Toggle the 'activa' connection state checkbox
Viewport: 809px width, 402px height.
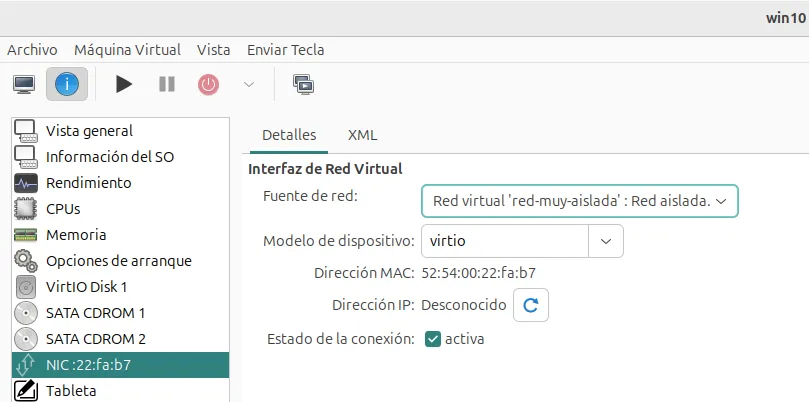433,338
